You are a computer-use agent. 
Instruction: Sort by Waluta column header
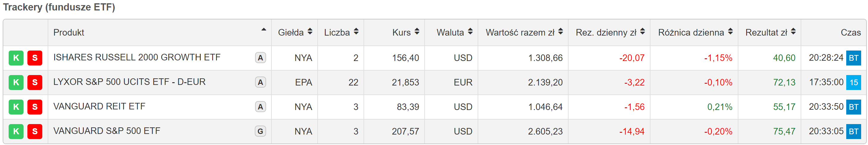(454, 33)
